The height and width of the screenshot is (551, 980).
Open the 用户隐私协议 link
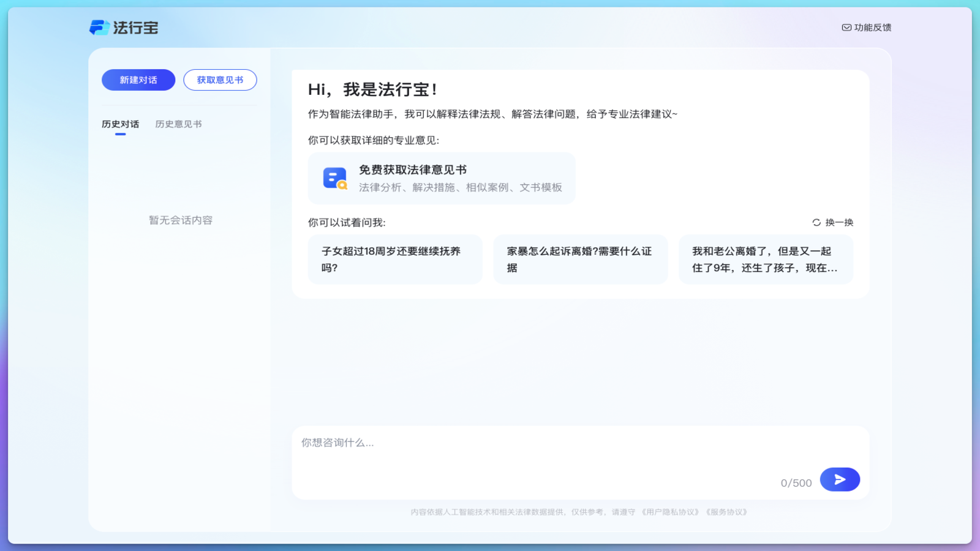669,512
